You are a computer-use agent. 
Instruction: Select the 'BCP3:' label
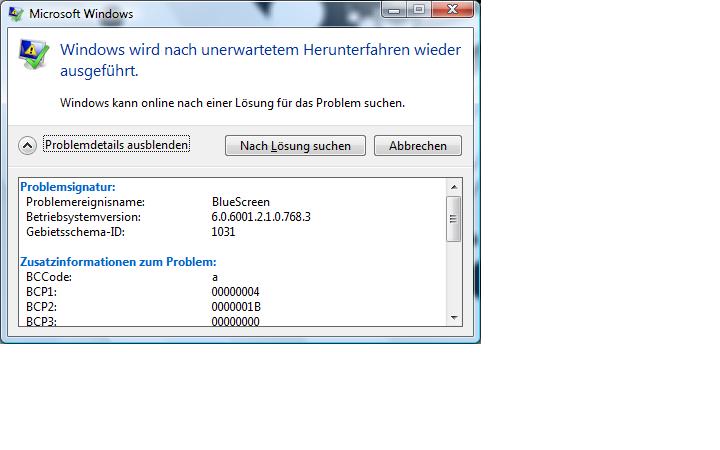pyautogui.click(x=41, y=321)
